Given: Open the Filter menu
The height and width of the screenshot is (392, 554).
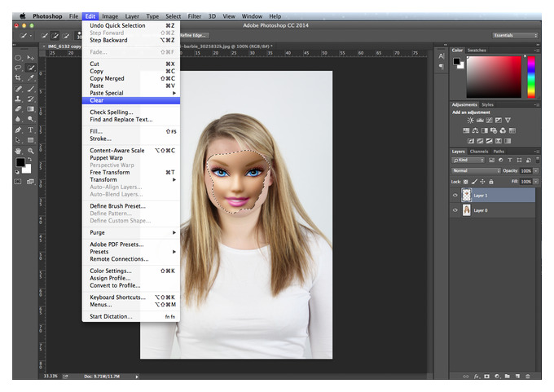Looking at the screenshot, I should point(195,16).
